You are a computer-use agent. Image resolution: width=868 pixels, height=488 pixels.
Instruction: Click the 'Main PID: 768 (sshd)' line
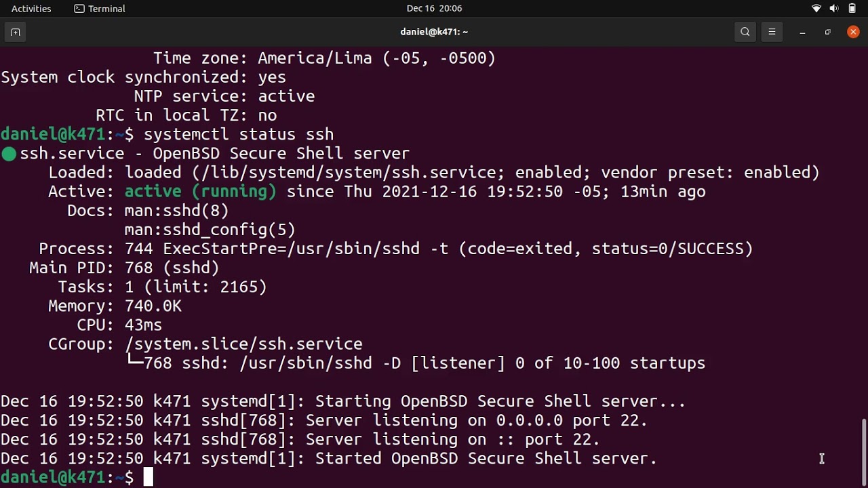[124, 268]
